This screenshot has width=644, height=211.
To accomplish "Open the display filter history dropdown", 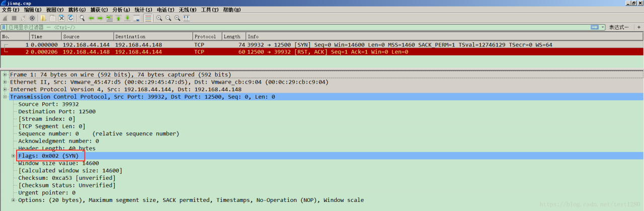I will coord(602,27).
